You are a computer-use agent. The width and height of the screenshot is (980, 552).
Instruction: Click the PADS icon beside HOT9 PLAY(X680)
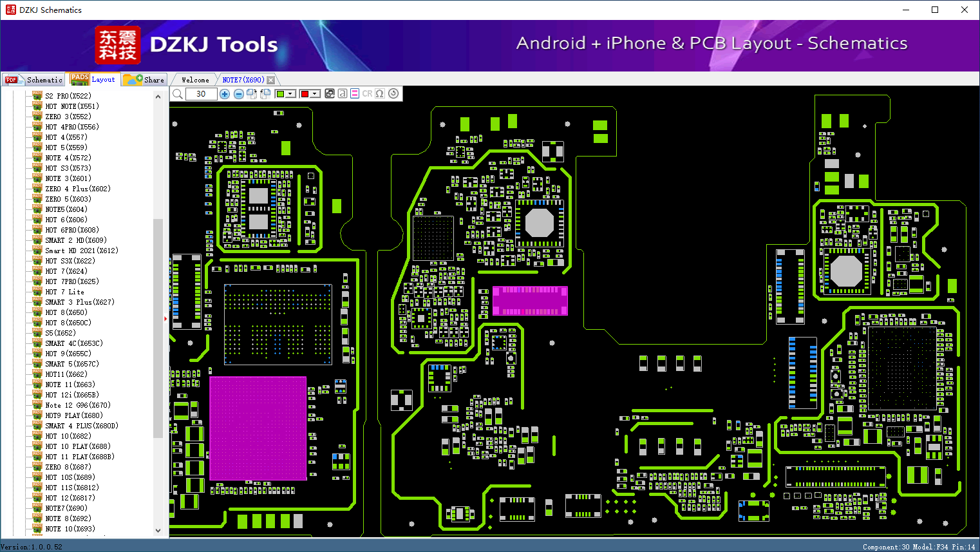coord(37,415)
